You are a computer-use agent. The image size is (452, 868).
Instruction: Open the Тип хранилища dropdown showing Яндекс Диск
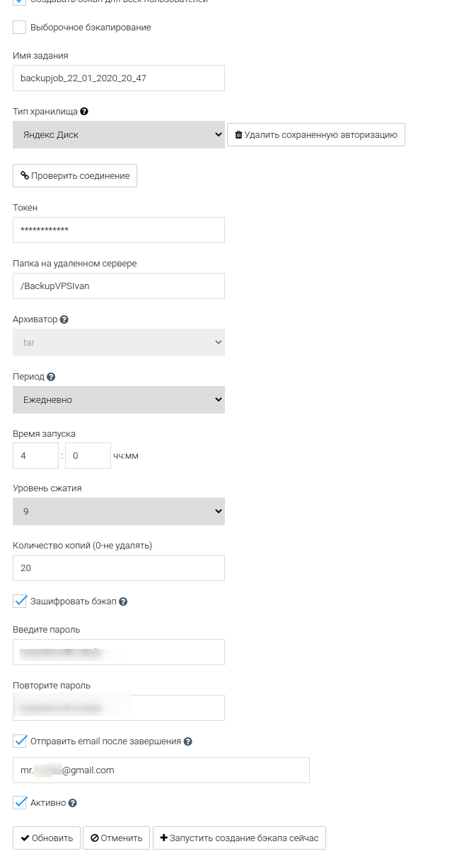118,134
